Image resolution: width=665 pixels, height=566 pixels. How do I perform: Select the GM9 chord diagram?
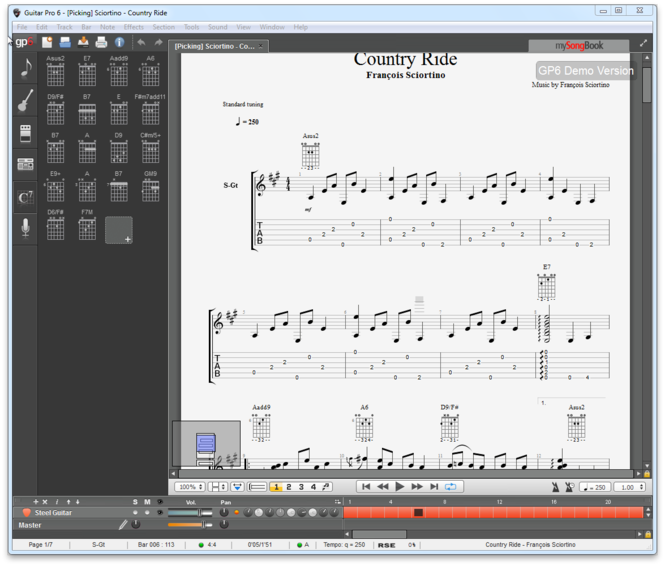point(150,187)
